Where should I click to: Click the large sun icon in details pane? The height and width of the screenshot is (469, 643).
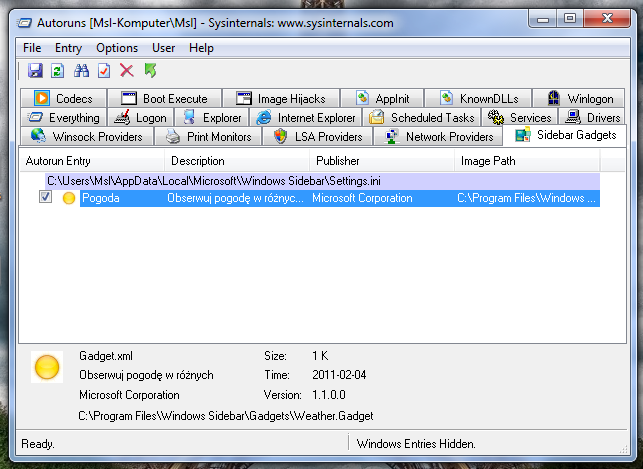click(47, 367)
